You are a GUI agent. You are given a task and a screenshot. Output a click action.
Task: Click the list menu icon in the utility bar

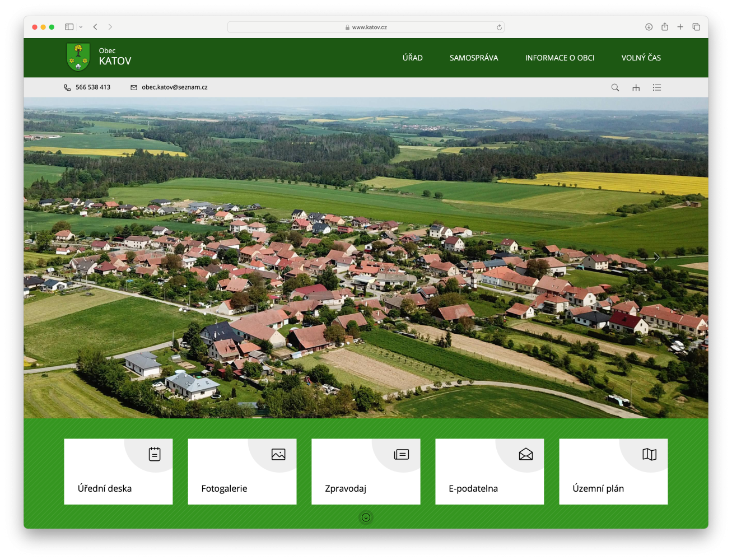click(657, 87)
